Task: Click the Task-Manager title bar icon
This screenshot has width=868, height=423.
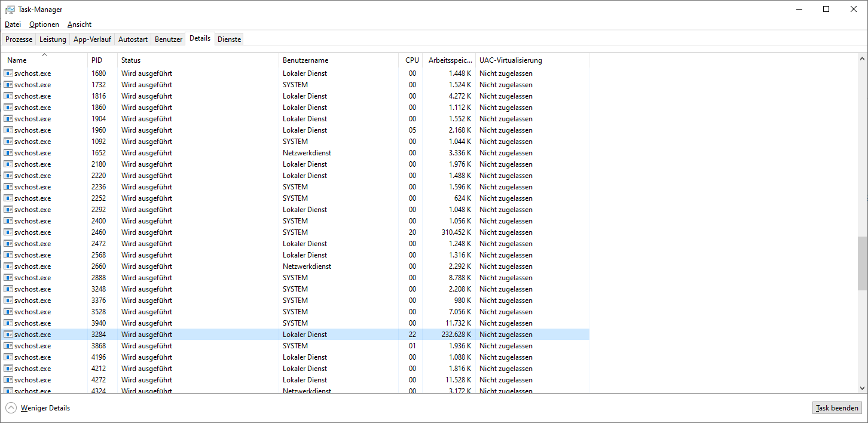Action: coord(10,10)
